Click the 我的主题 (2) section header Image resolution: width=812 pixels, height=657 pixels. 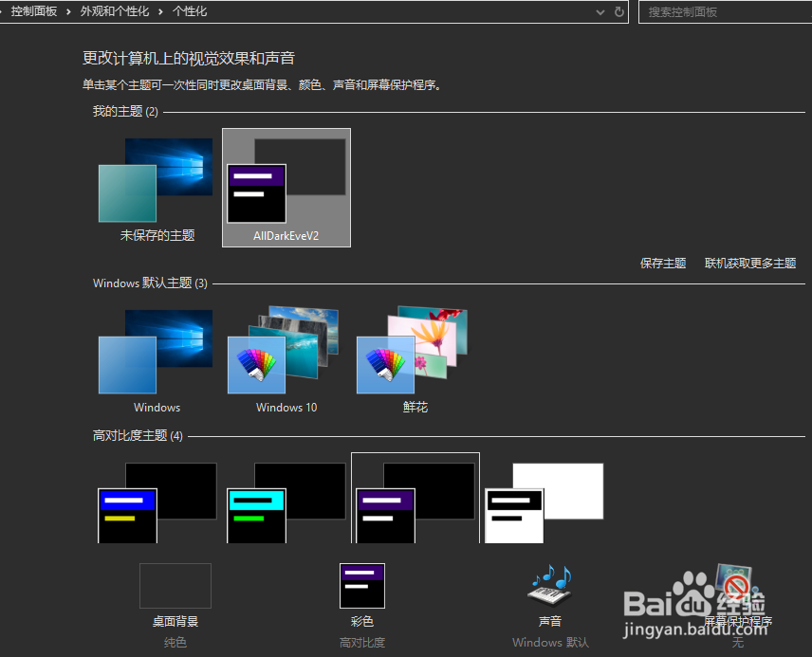[125, 111]
